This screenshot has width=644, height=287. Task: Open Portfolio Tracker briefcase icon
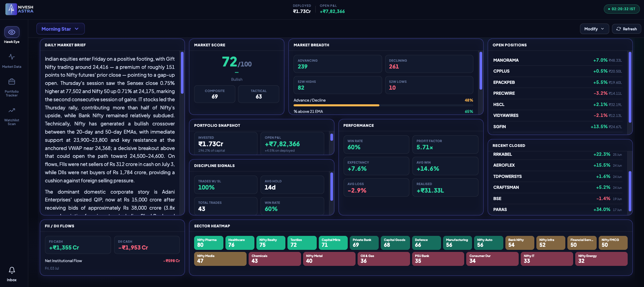(12, 82)
